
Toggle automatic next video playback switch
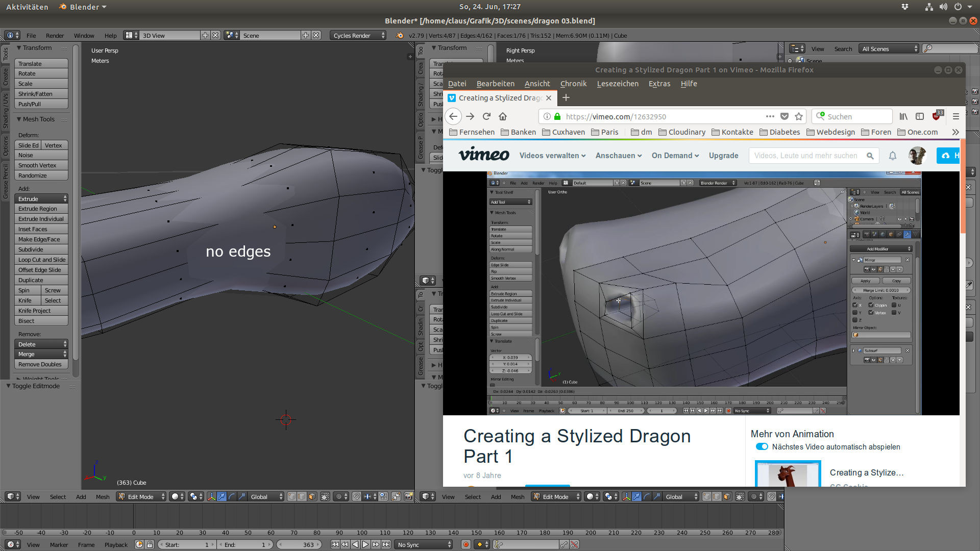(762, 446)
